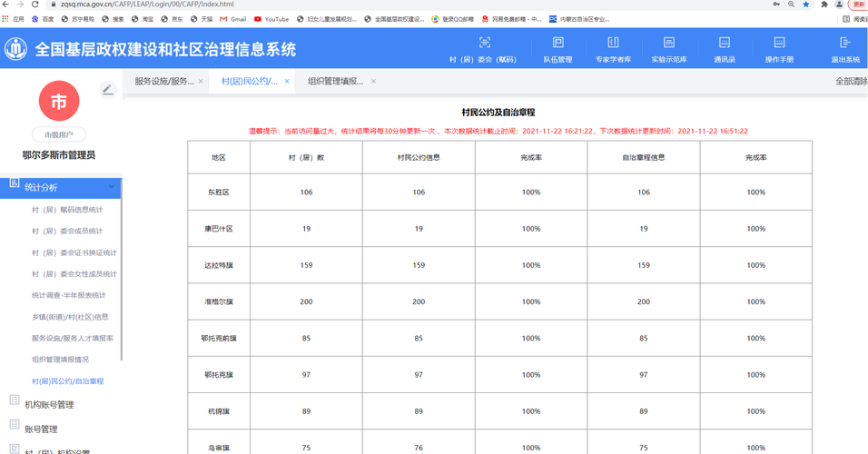Open YouTube bookmark in bookmarks bar
The height and width of the screenshot is (454, 868).
[271, 19]
